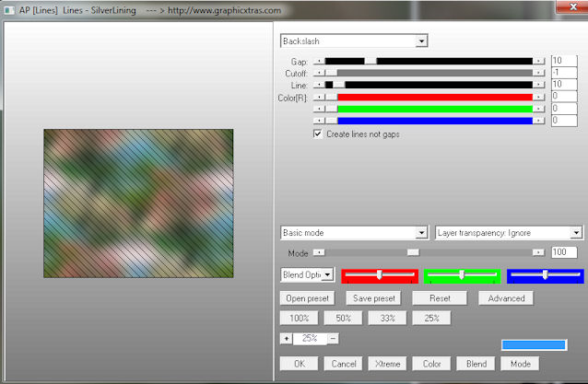Screen dimensions: 588x384
Task: Set preview zoom to 33%
Action: [x=387, y=318]
